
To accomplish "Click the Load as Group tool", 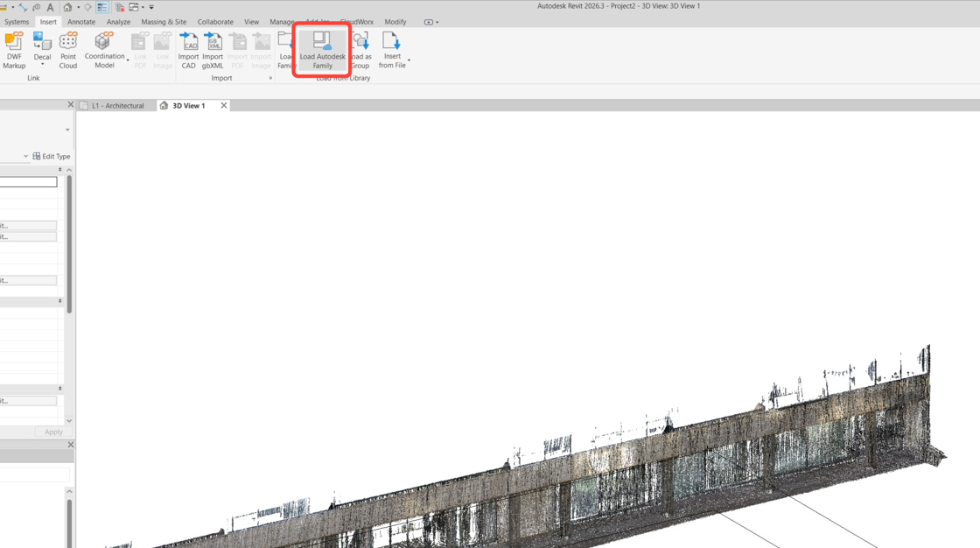I will pyautogui.click(x=360, y=50).
